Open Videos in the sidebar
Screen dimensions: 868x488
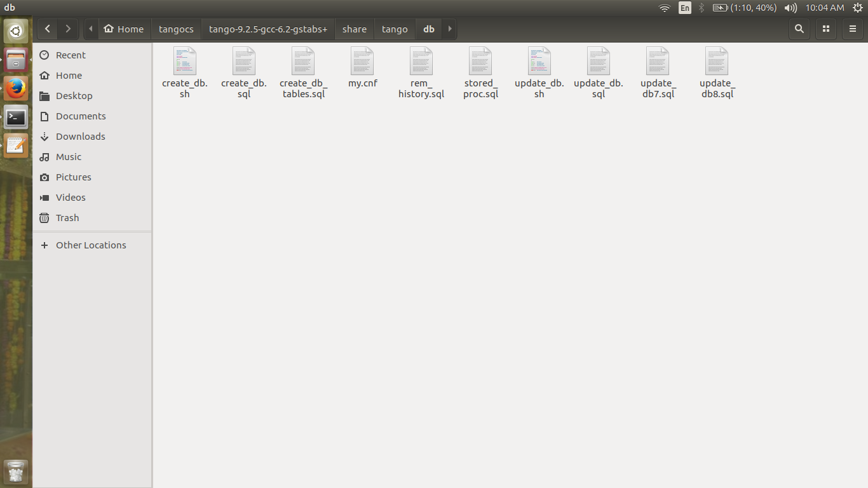pos(92,198)
